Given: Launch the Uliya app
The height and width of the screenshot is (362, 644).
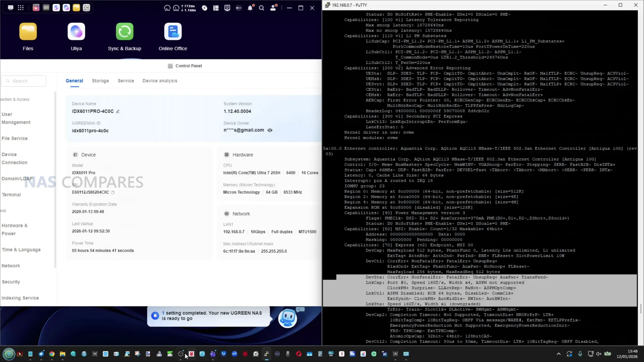Looking at the screenshot, I should pos(76,32).
